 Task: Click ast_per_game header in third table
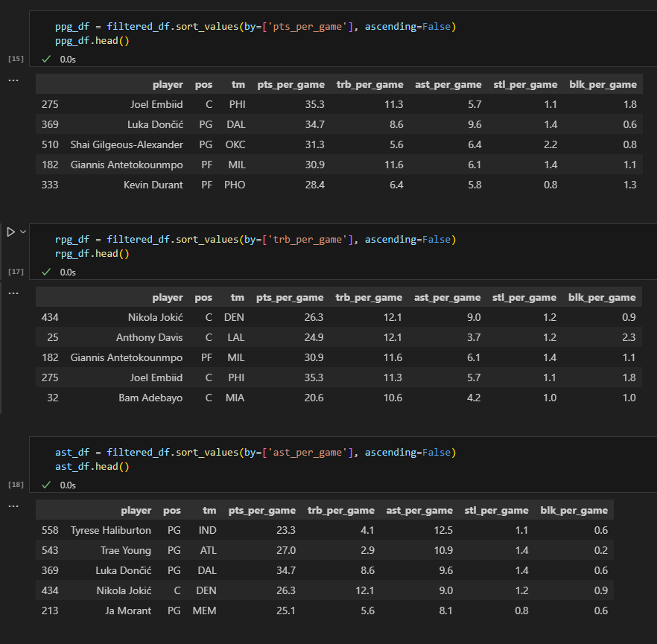click(x=419, y=511)
